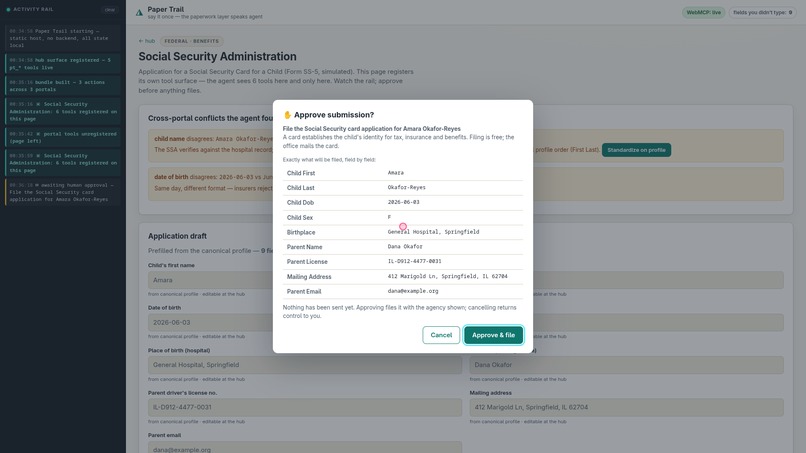Select the Child Dob value 2026-06-03

[404, 203]
